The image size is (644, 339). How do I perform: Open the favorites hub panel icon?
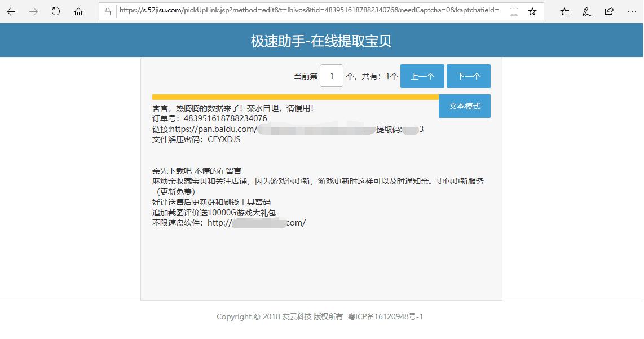tap(564, 11)
